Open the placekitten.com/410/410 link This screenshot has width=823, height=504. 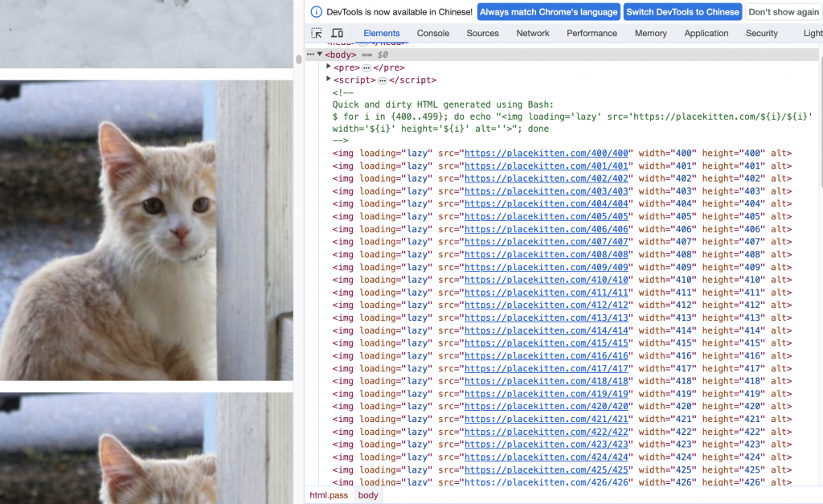click(546, 280)
